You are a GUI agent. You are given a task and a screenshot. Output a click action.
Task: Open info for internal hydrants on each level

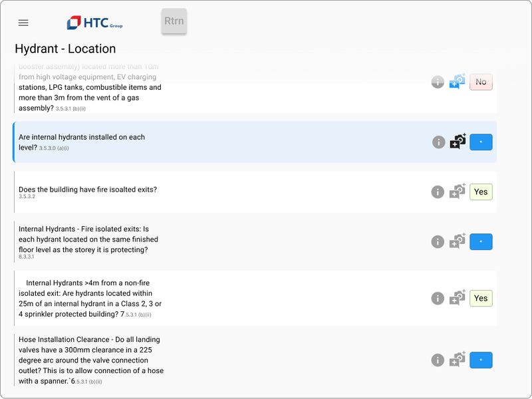click(x=438, y=142)
